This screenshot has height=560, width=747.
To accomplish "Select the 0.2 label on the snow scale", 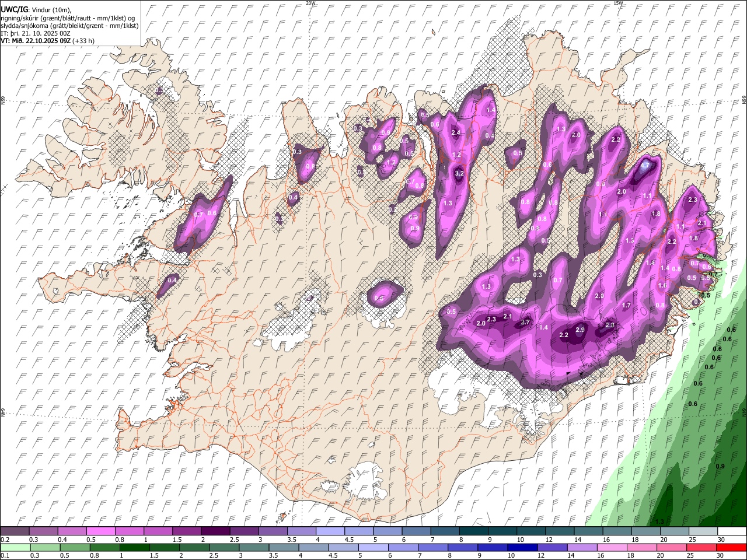I will (5, 540).
